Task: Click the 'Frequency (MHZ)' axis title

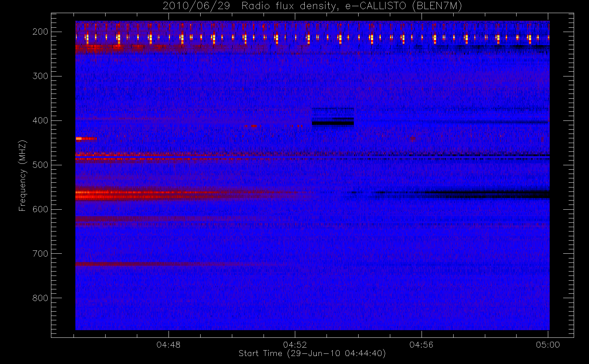Action: click(x=23, y=175)
